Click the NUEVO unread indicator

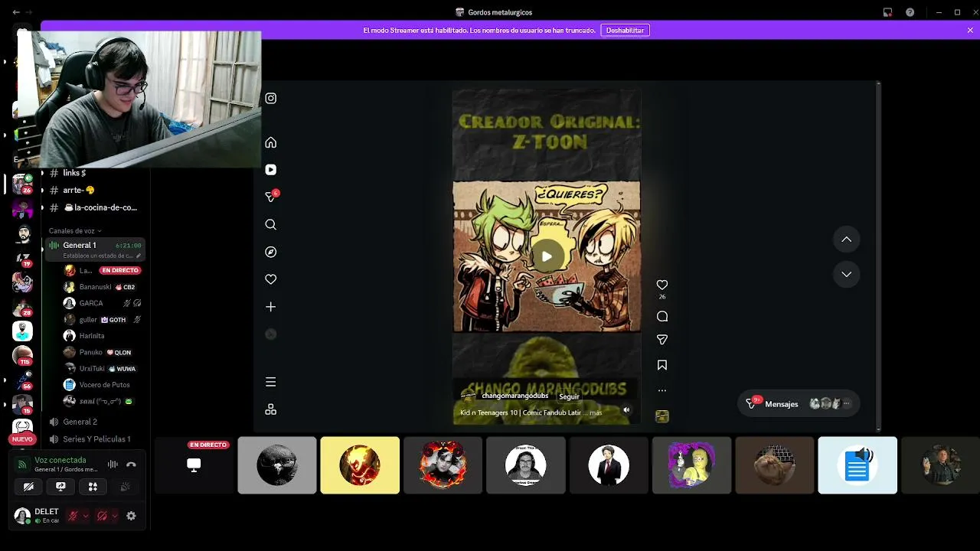point(22,439)
